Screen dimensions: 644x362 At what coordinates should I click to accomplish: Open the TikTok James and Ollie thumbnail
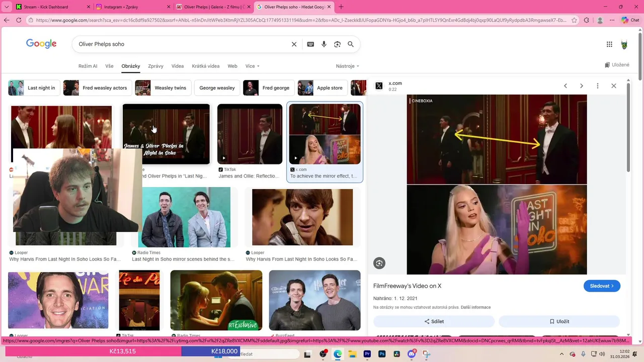point(250,134)
